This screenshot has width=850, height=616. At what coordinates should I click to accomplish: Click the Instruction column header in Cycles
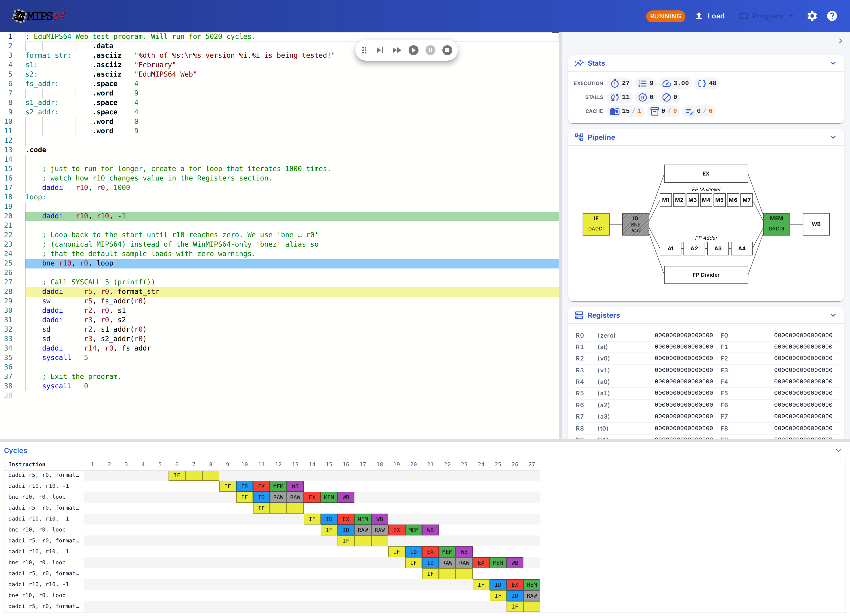click(27, 465)
